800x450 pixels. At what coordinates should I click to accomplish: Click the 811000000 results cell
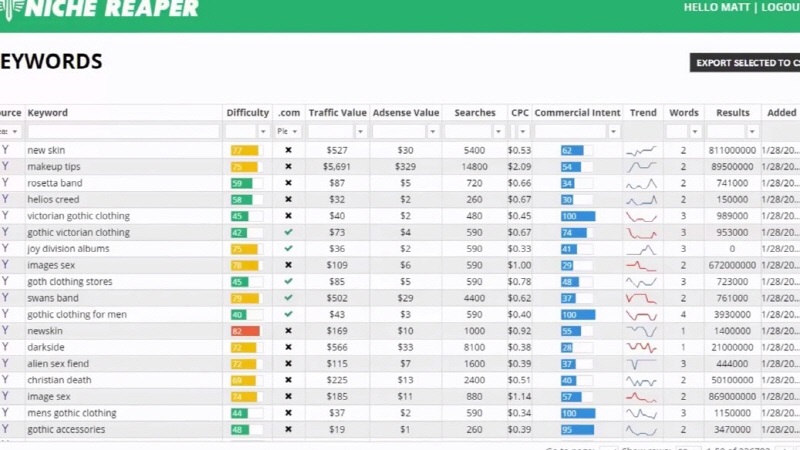click(x=732, y=150)
